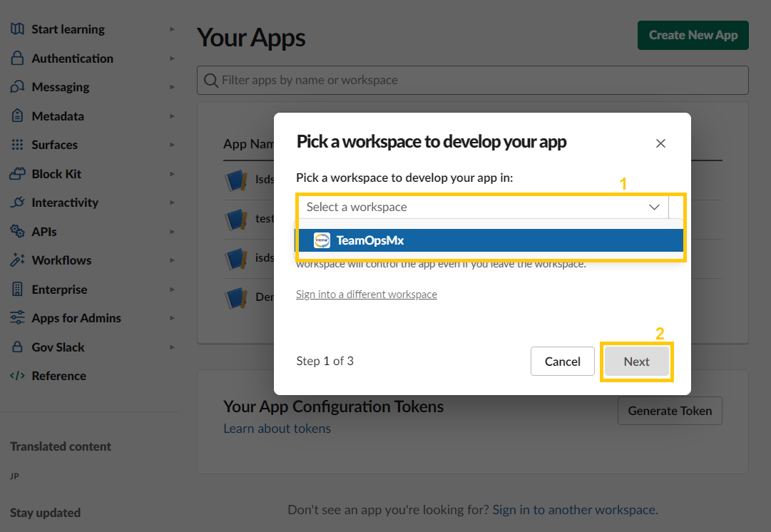Expand the Enterprise sidebar section arrow
Screen dimensions: 771x532
tap(172, 290)
